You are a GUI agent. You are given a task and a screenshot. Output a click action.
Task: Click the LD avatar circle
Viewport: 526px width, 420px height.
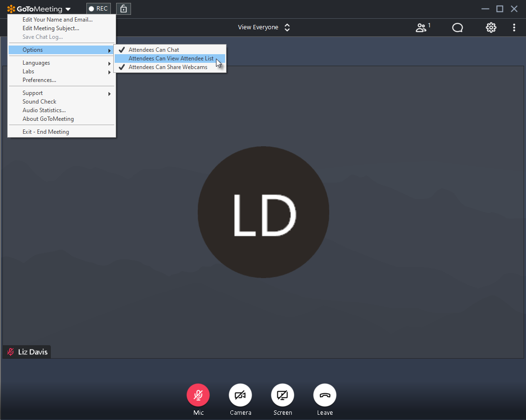(x=263, y=212)
